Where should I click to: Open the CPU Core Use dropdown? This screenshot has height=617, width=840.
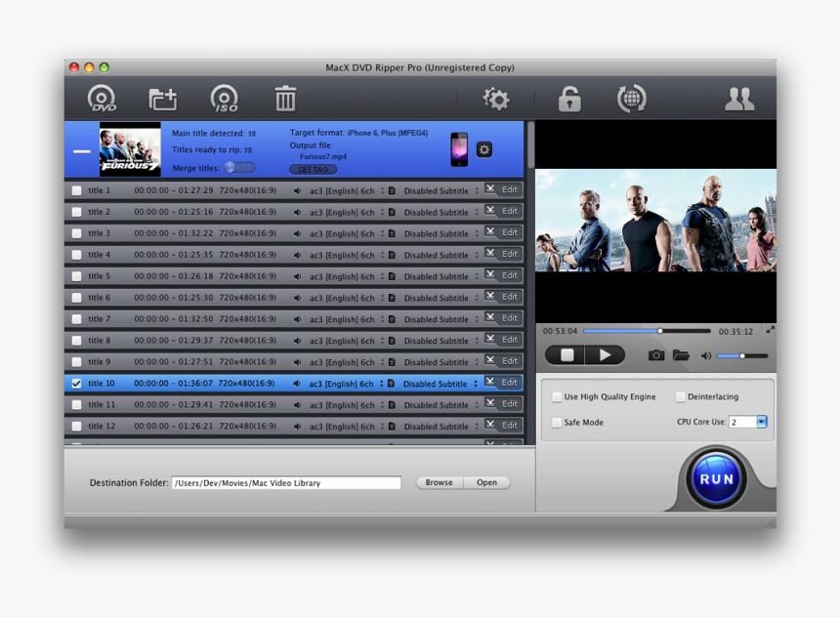click(x=761, y=422)
